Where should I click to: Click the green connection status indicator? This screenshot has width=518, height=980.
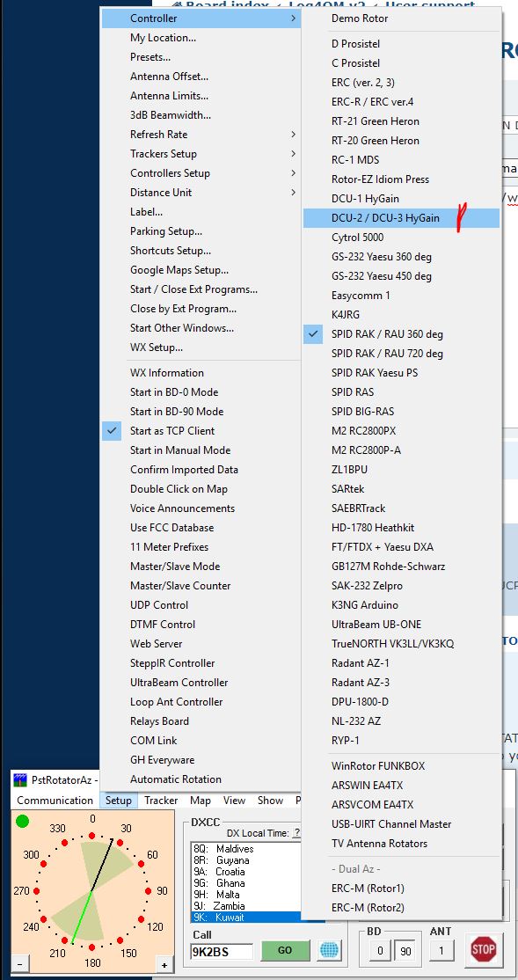tap(23, 822)
